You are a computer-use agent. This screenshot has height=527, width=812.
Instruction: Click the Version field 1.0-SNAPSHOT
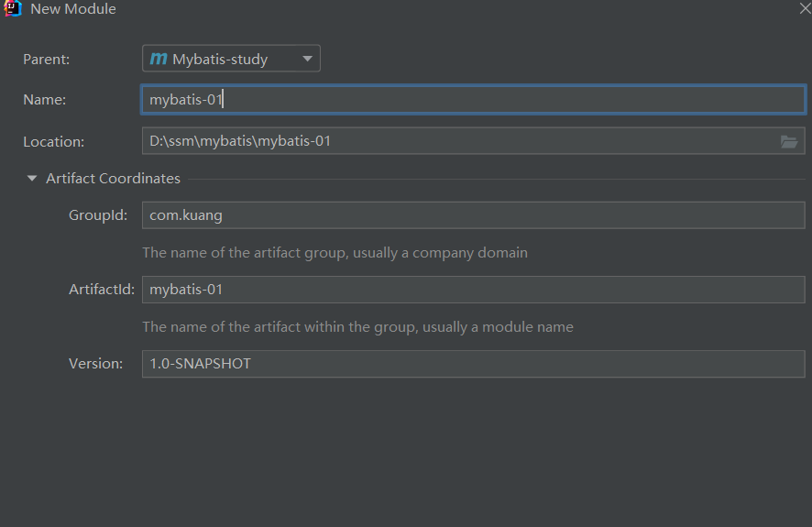[x=473, y=364]
